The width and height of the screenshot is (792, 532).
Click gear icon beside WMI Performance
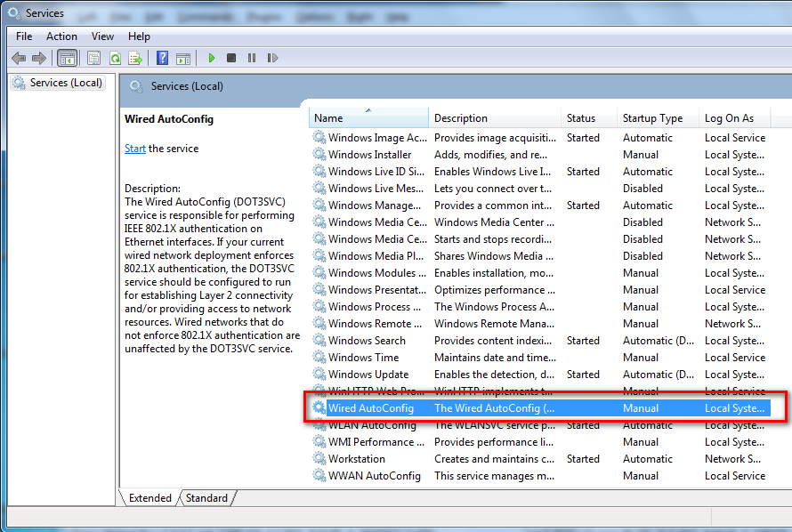coord(319,441)
